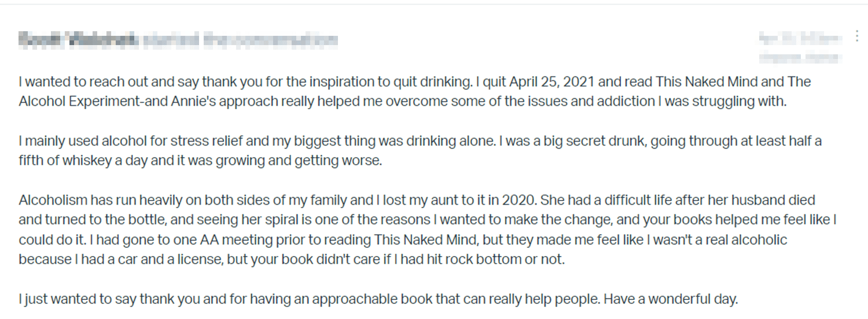Image resolution: width=868 pixels, height=319 pixels.
Task: Click the blurred sender name in header
Action: 79,40
